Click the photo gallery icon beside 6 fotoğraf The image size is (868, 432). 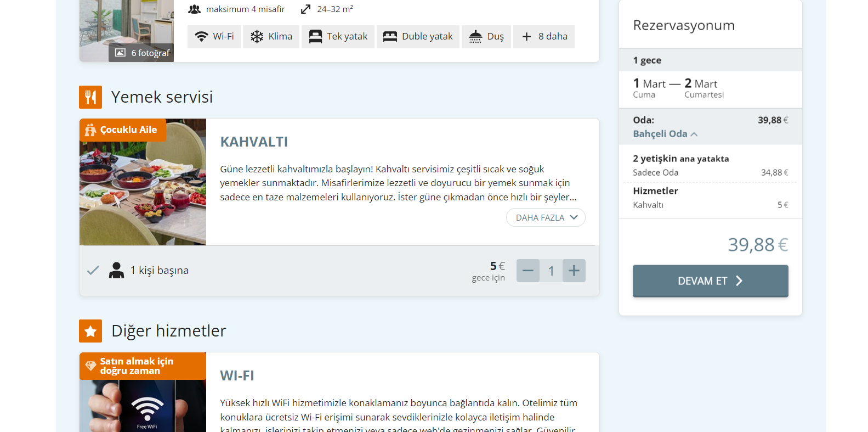120,53
